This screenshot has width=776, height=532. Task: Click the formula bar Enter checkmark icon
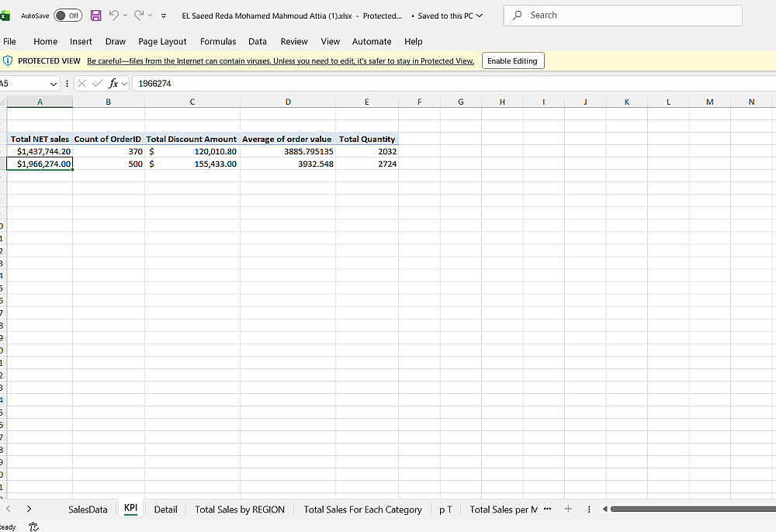(98, 84)
